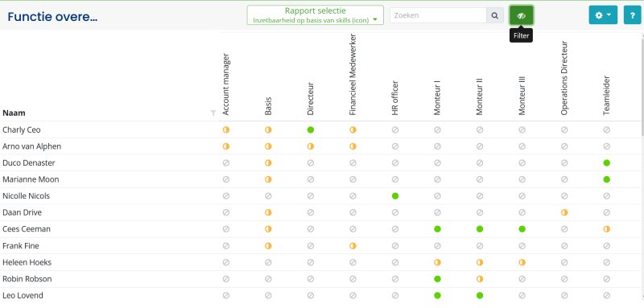Click Marianne Moon's Basis orange icon
The height and width of the screenshot is (308, 644).
coord(268,179)
